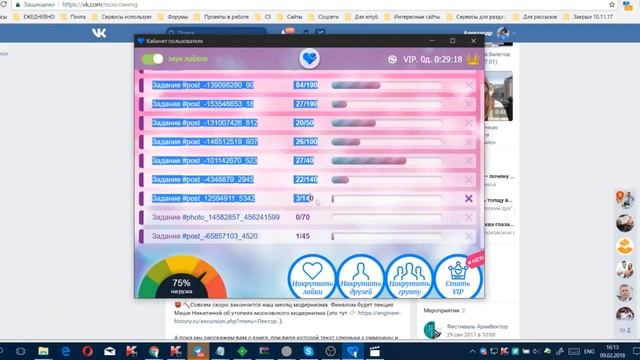Screen dimensions: 640x360
Task: Open the clapperboard video app in taskbar
Action: [x=375, y=351]
